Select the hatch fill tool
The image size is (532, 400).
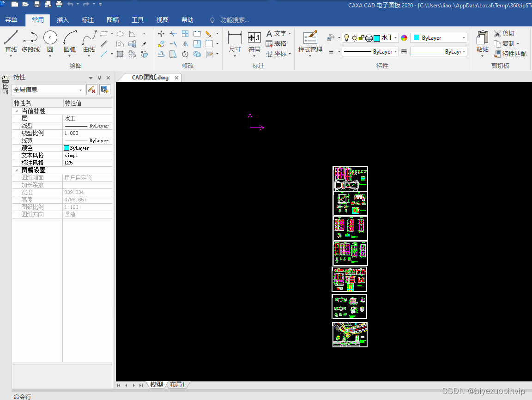tap(120, 54)
